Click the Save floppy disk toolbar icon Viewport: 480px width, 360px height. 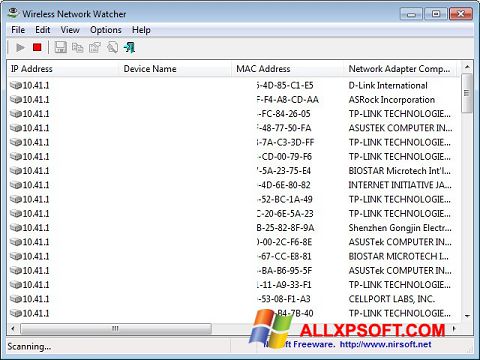60,47
